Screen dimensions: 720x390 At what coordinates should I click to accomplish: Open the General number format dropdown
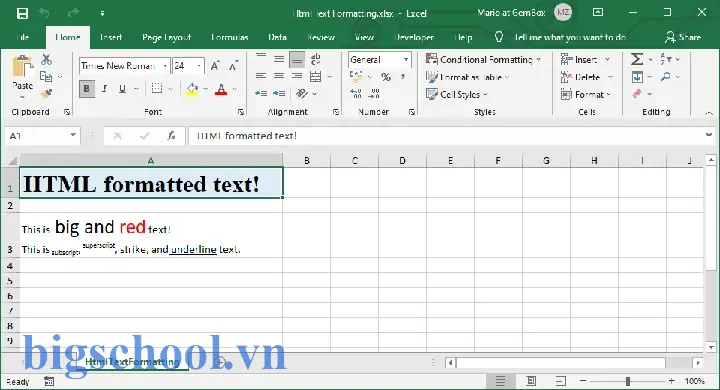coord(379,60)
